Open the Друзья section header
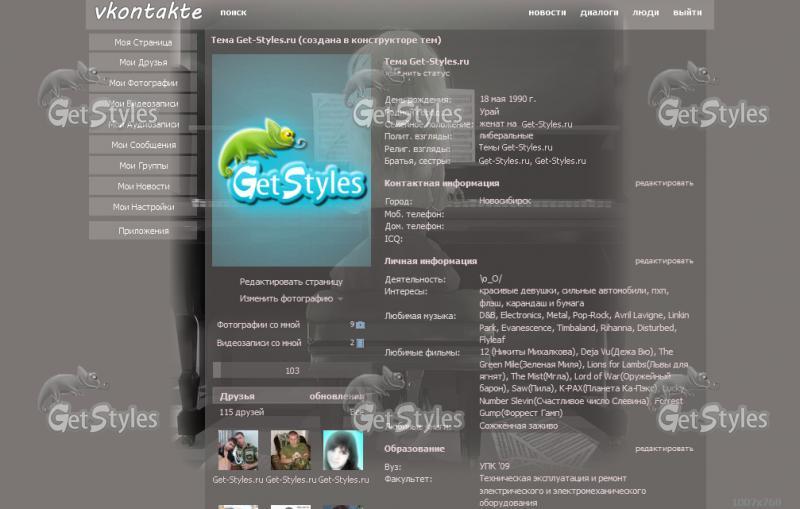This screenshot has height=509, width=800. coord(237,396)
